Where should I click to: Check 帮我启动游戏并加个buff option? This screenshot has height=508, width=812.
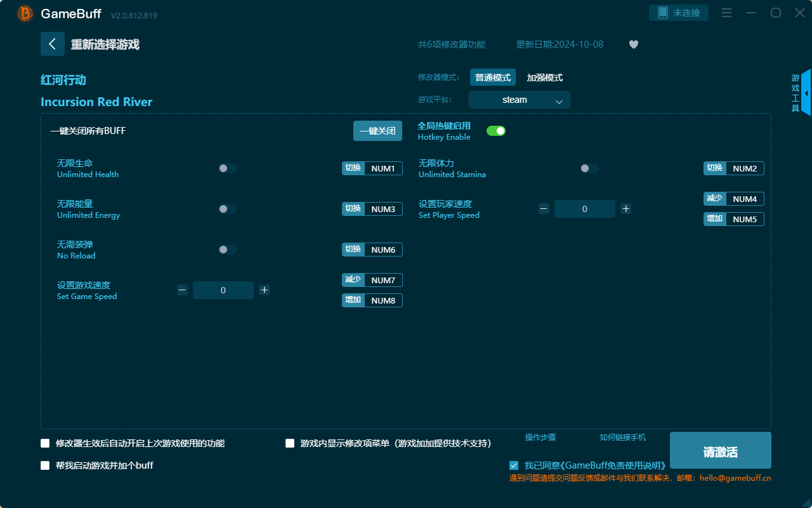[x=45, y=465]
